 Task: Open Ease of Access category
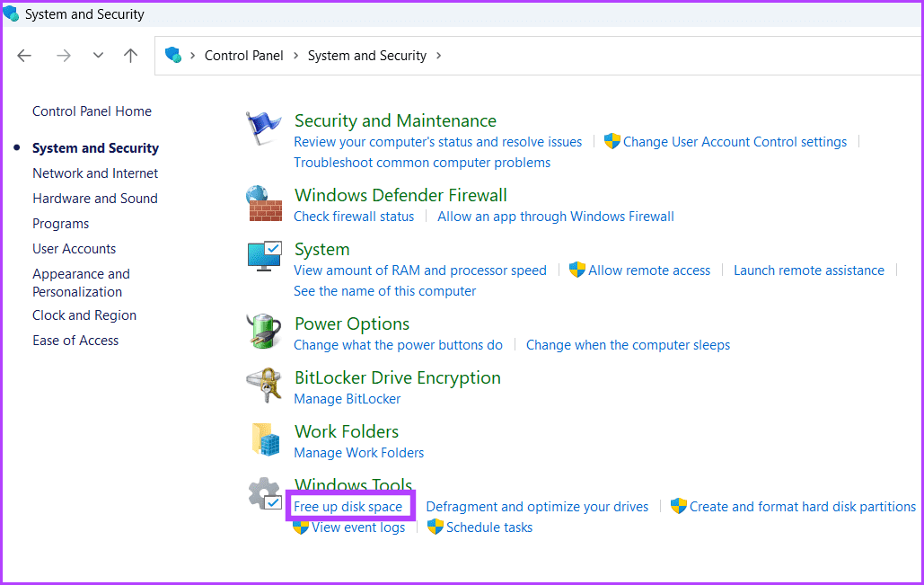(75, 341)
